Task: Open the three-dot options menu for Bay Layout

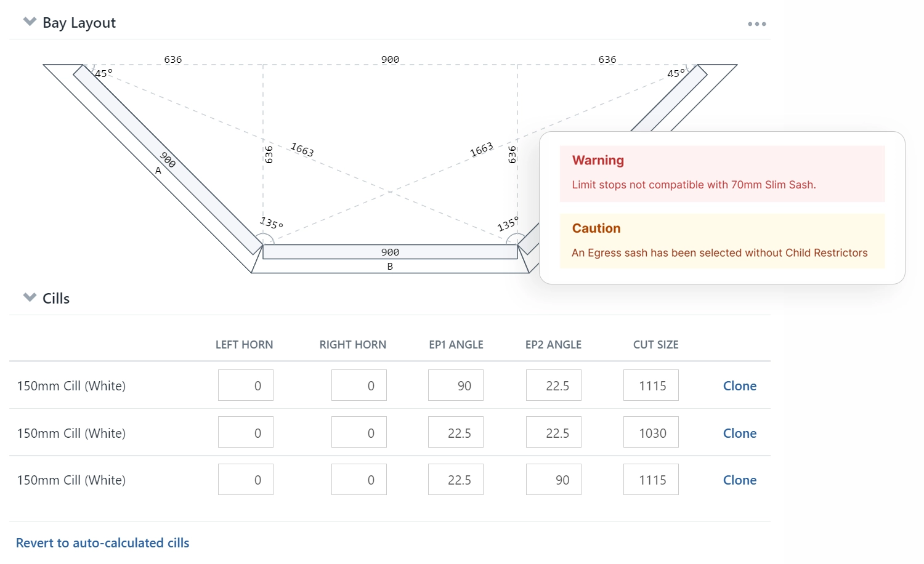Action: coord(756,24)
